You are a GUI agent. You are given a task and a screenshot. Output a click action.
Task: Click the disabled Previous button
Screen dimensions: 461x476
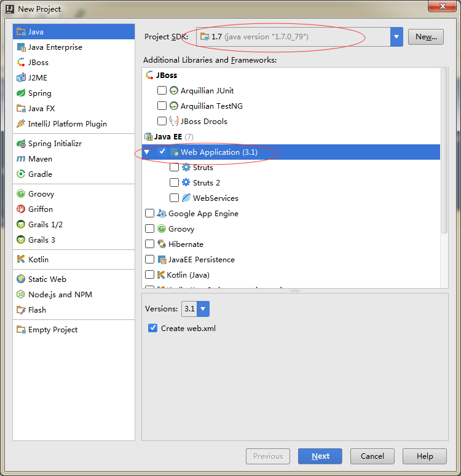268,456
